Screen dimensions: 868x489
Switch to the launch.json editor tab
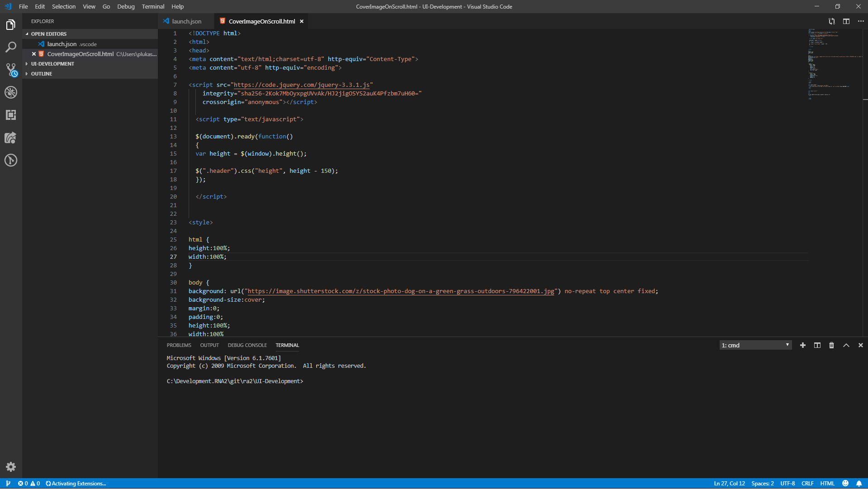pos(186,21)
